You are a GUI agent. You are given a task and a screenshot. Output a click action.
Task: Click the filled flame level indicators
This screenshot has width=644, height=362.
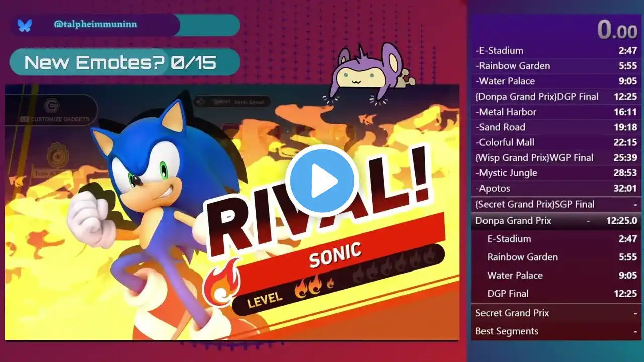tap(314, 286)
